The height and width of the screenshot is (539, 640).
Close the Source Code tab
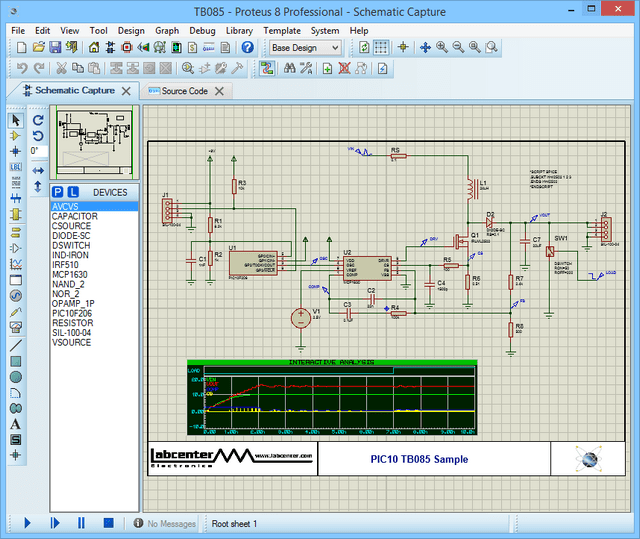coord(219,91)
